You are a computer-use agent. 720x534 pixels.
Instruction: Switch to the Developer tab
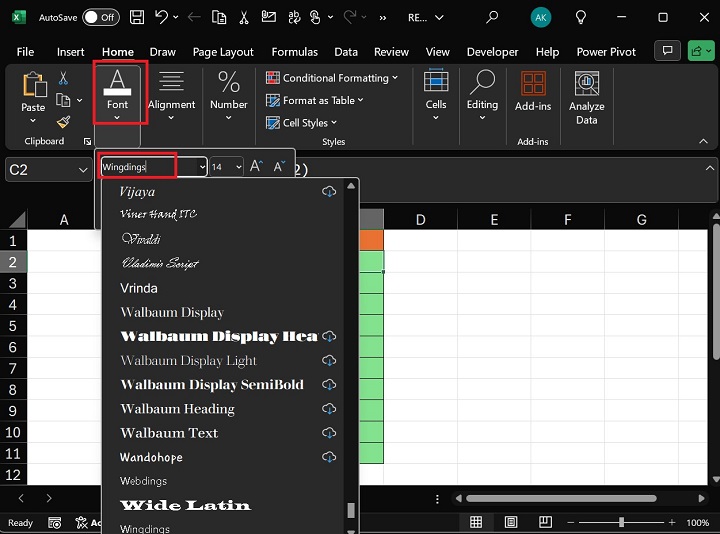point(492,52)
